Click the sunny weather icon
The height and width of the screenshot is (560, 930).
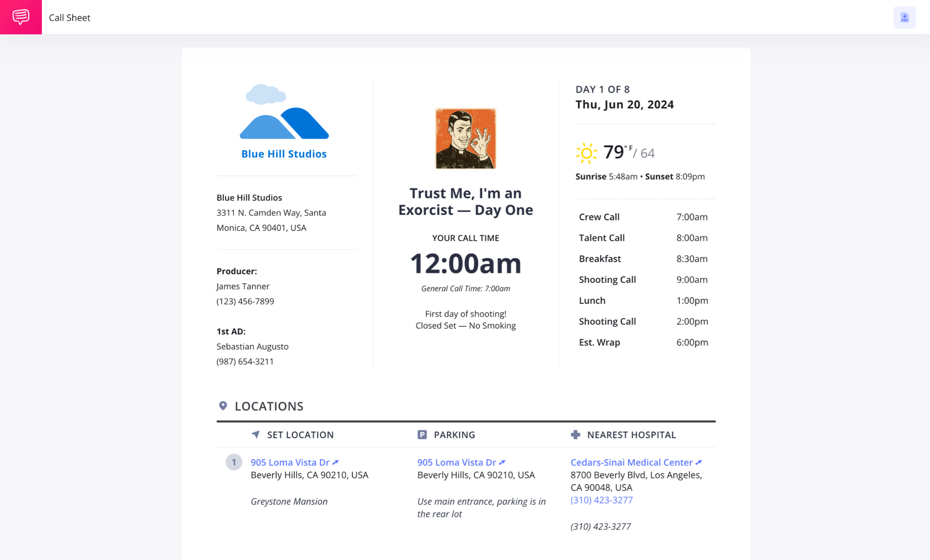[586, 153]
